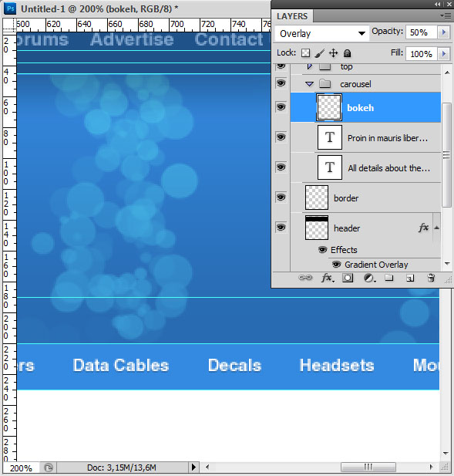The width and height of the screenshot is (454, 476).
Task: Open the Fill slider arrow
Action: coord(444,54)
